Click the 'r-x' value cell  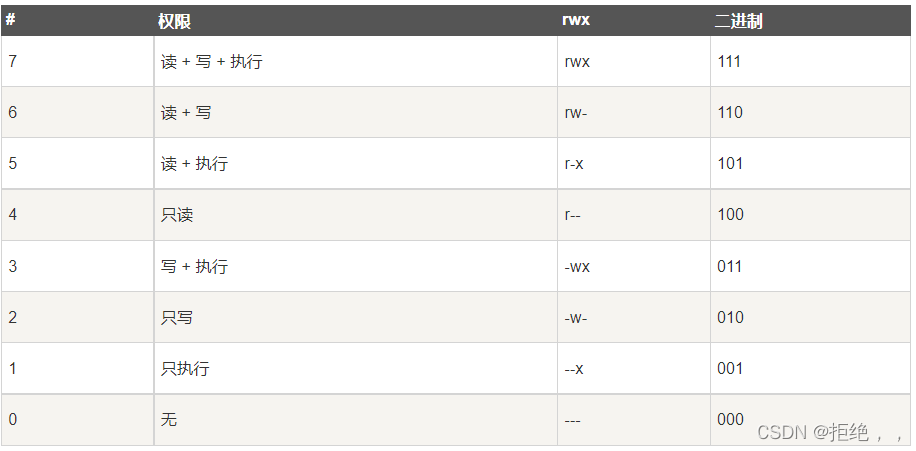(x=574, y=164)
